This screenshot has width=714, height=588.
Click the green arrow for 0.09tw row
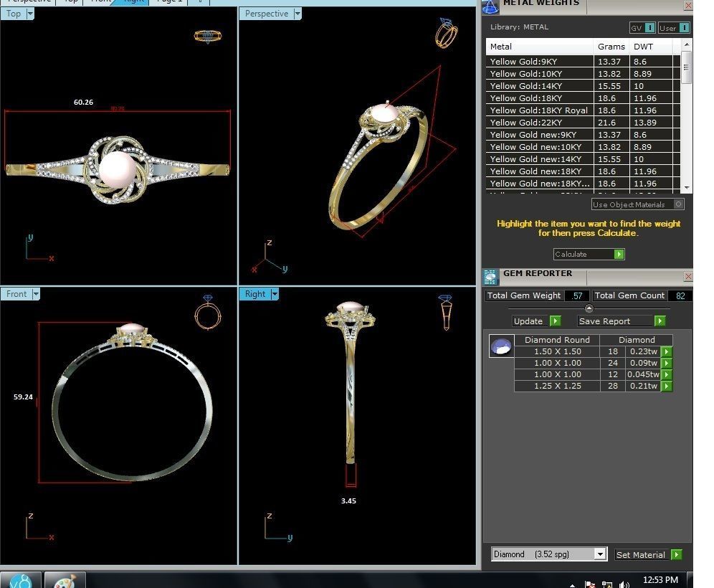(x=667, y=363)
